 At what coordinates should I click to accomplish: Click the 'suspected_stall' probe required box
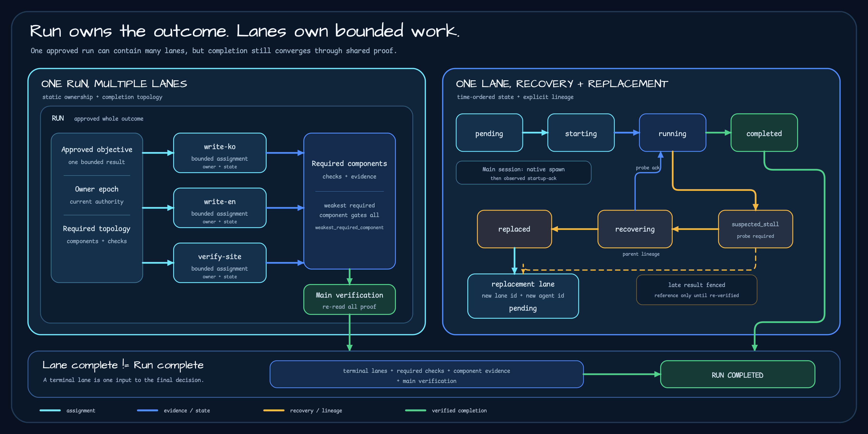coord(755,229)
